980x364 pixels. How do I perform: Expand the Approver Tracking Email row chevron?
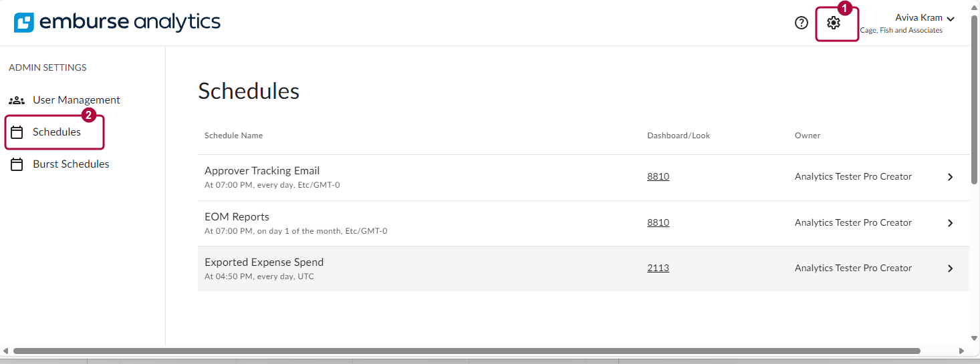950,177
